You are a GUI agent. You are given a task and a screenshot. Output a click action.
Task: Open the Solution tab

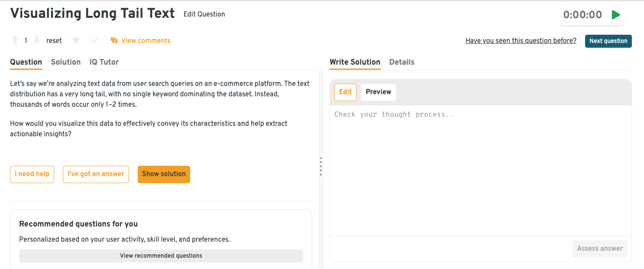66,62
